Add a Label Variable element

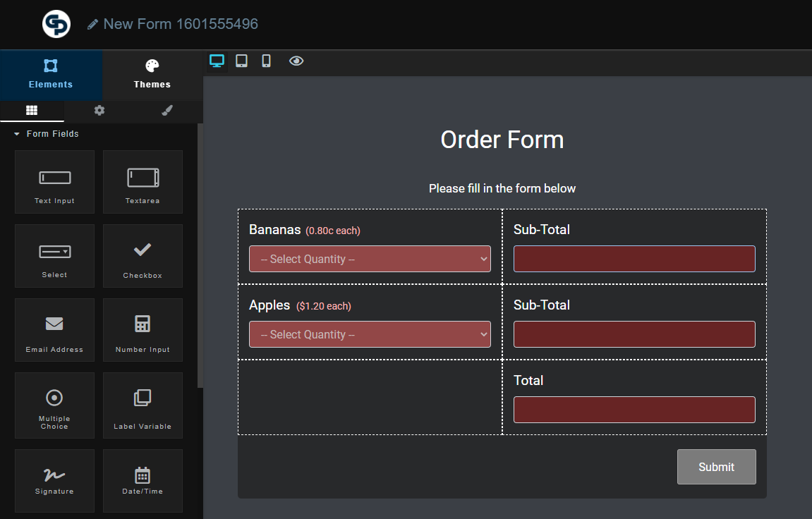point(143,405)
